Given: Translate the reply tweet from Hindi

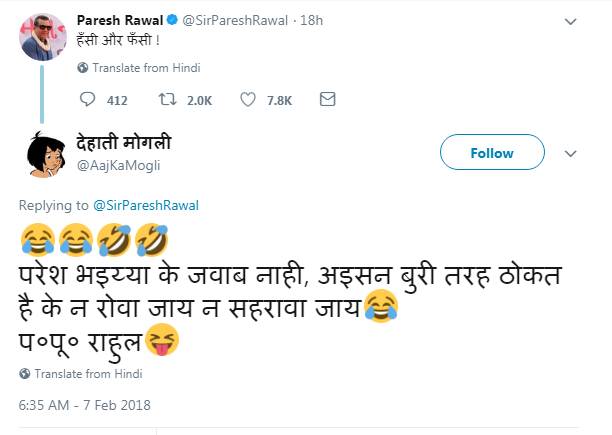Looking at the screenshot, I should tap(88, 374).
